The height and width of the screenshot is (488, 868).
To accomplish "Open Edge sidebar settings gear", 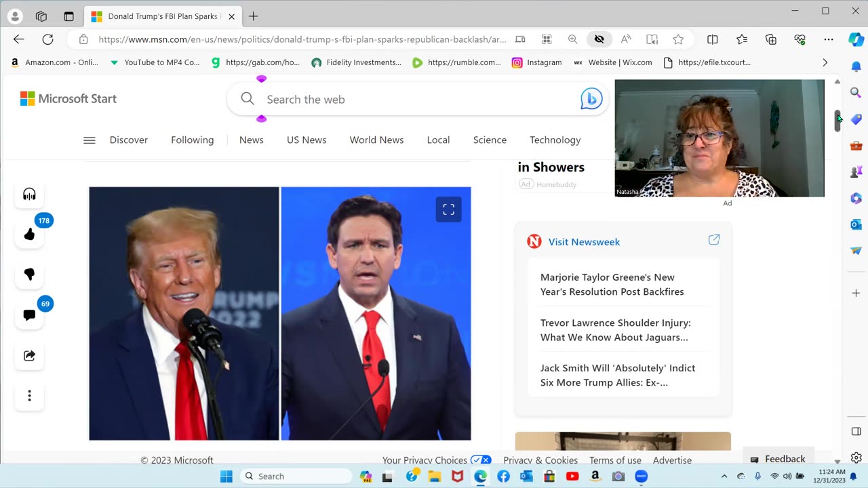I will [x=856, y=457].
